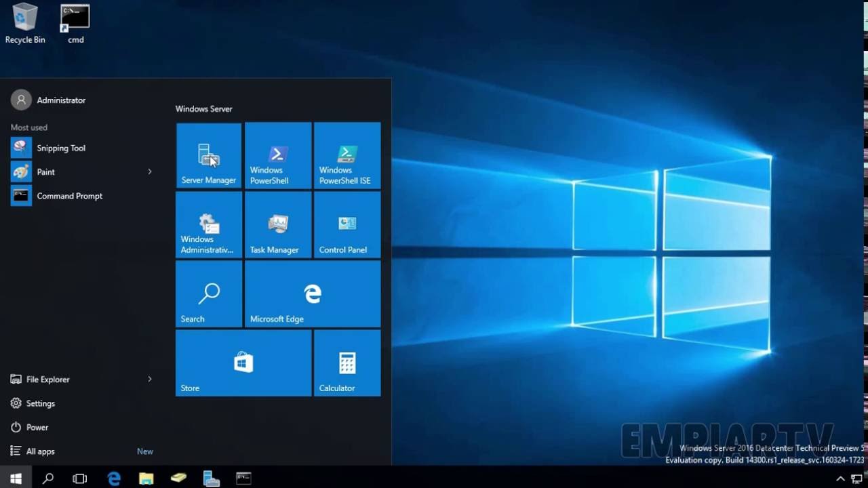Open File Explorer from the taskbar

[x=146, y=479]
